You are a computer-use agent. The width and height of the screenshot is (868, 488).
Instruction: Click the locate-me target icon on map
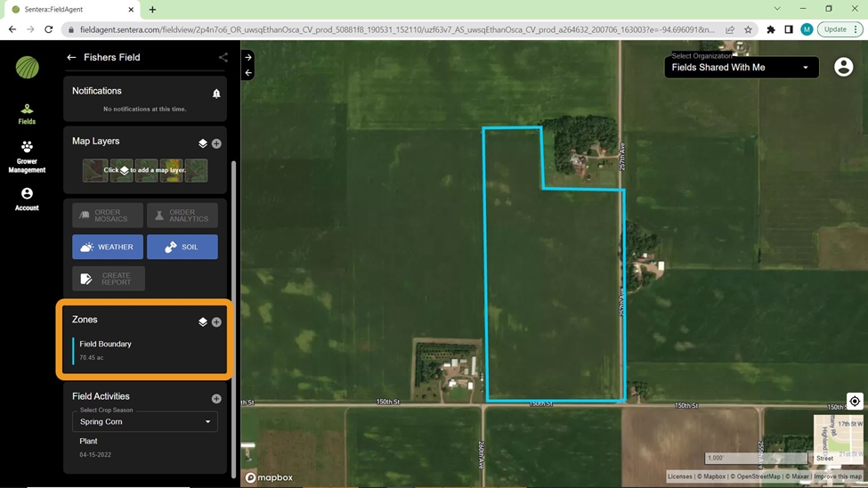click(854, 402)
